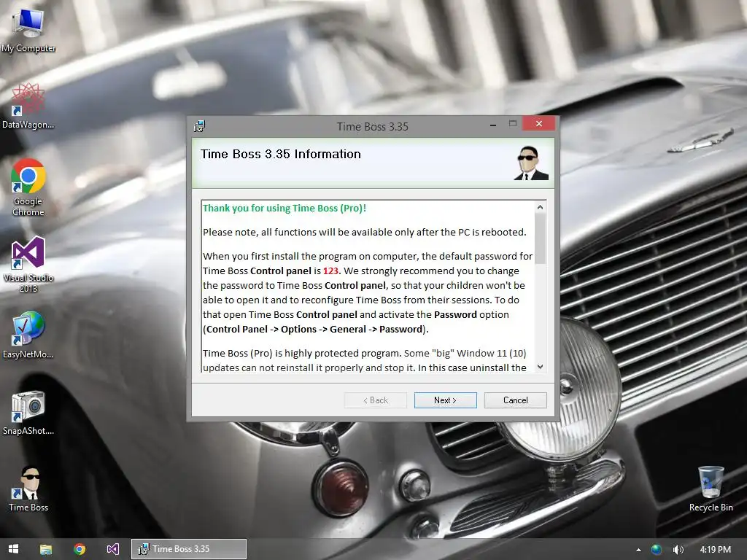Viewport: 747px width, 560px height.
Task: Click the Time Boss agent logo picture
Action: [x=531, y=163]
